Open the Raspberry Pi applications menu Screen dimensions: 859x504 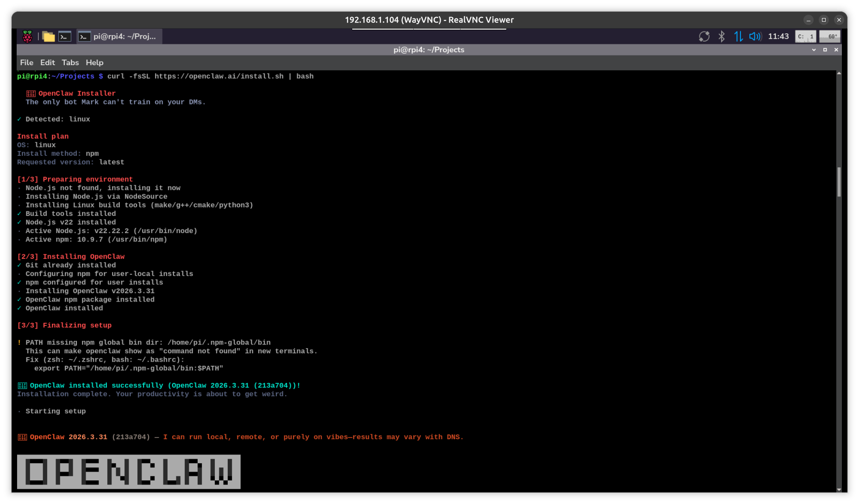27,37
